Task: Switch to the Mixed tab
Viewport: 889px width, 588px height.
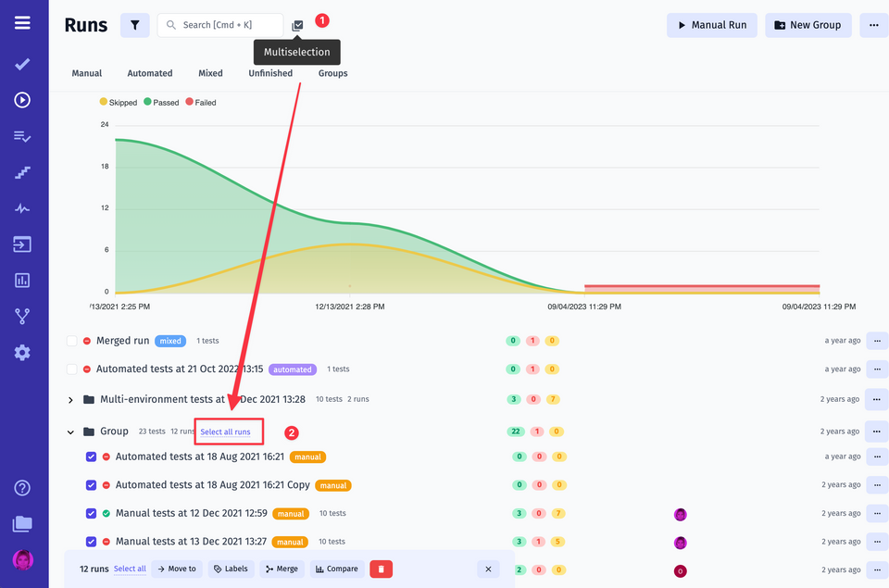Action: 210,73
